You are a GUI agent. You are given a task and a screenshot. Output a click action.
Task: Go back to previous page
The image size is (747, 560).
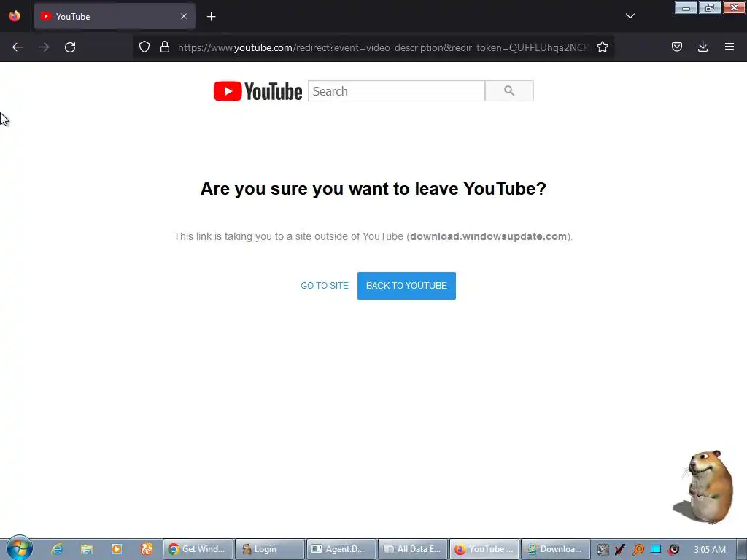click(x=18, y=47)
